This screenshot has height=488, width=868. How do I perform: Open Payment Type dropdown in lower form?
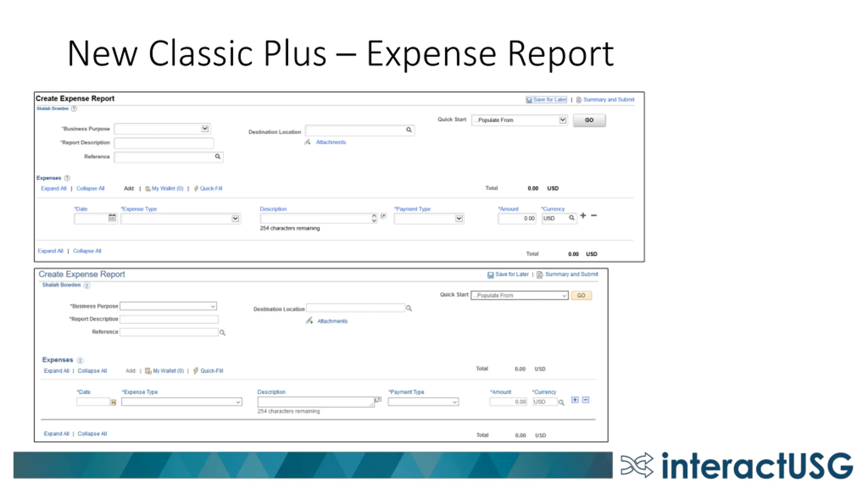click(423, 402)
